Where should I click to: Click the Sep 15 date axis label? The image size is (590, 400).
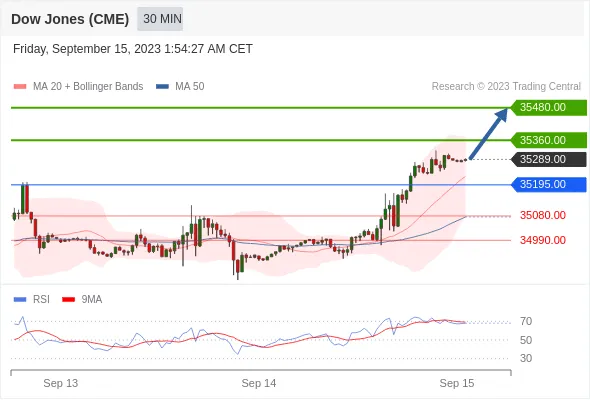pos(457,383)
